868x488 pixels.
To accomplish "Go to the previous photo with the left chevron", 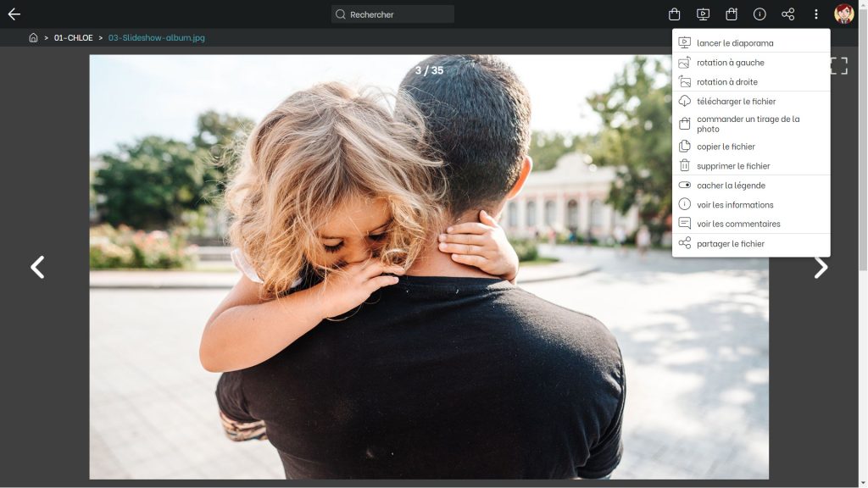I will [x=37, y=268].
